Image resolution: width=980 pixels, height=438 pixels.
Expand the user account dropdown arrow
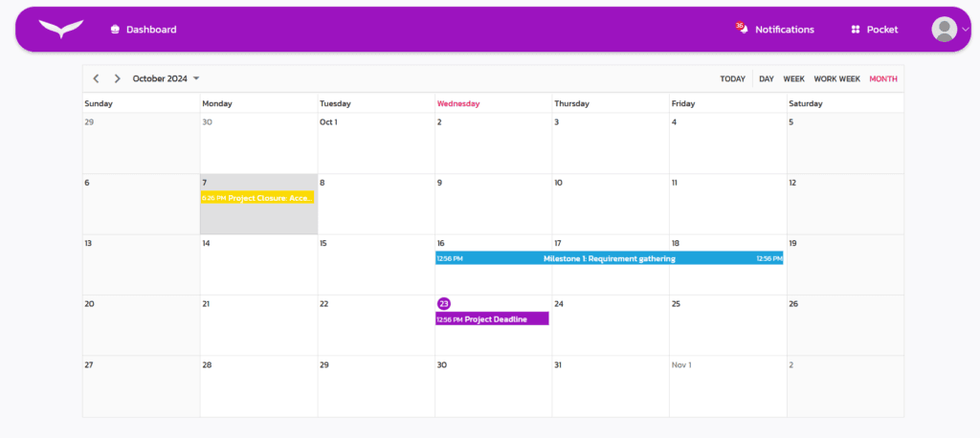tap(965, 29)
